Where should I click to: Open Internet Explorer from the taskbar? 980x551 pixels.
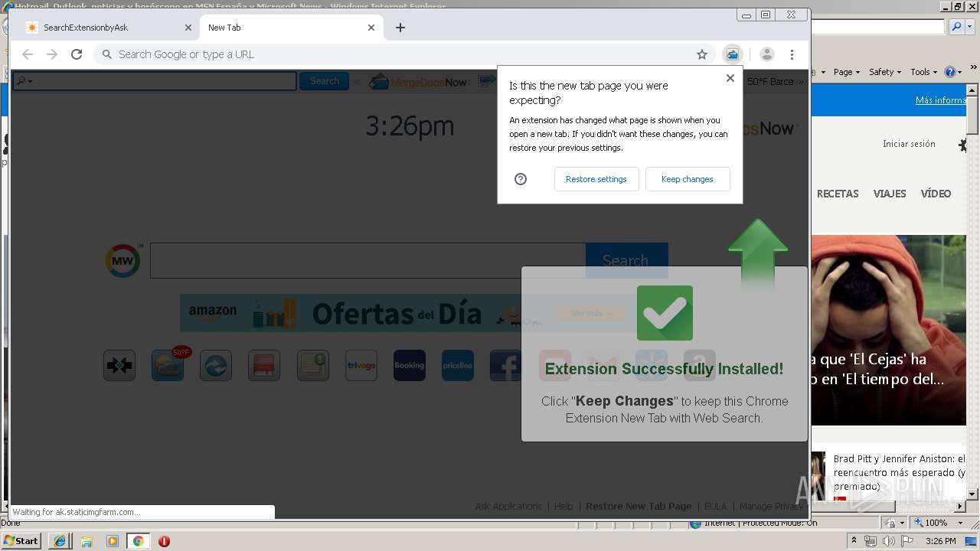[60, 541]
